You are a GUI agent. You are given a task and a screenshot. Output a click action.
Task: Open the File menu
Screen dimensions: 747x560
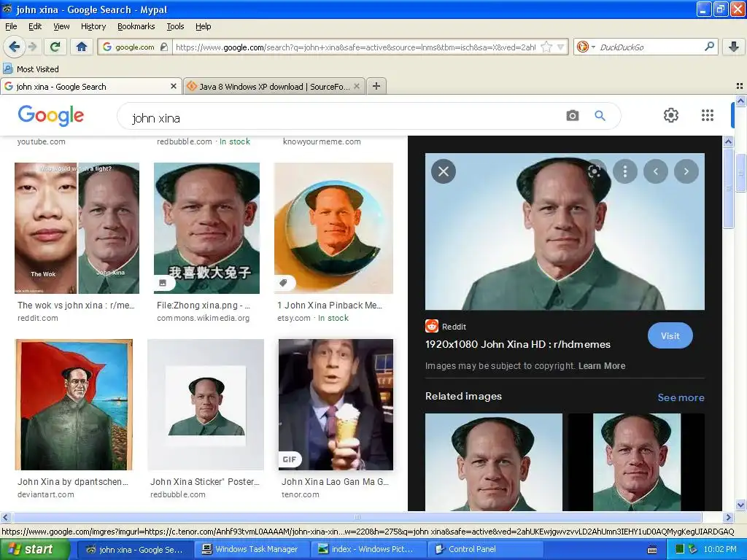point(11,26)
